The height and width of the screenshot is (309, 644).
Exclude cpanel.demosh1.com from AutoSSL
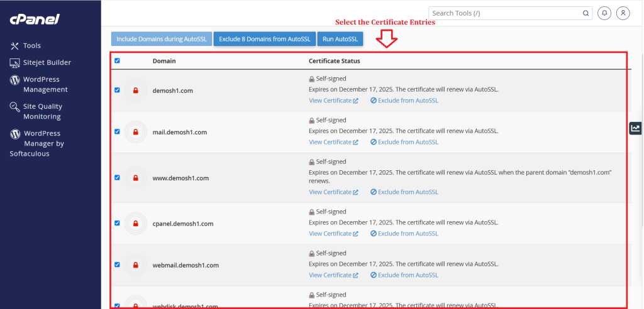tap(404, 234)
